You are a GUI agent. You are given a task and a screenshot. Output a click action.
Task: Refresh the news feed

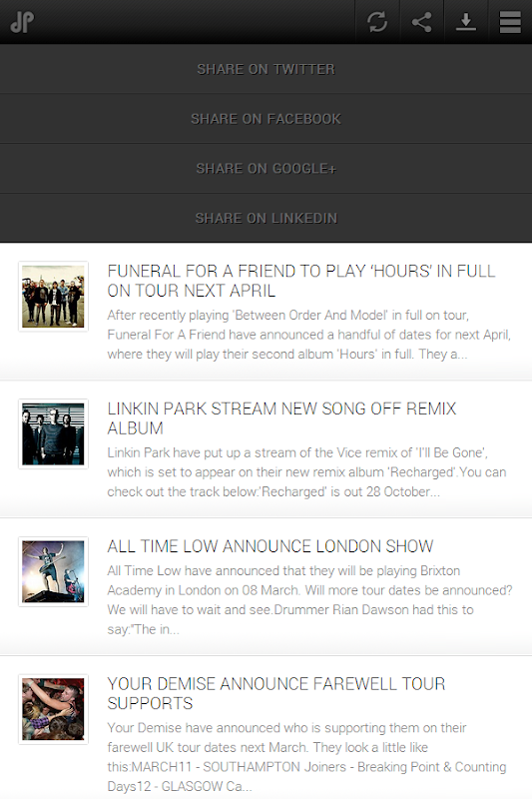tap(377, 22)
